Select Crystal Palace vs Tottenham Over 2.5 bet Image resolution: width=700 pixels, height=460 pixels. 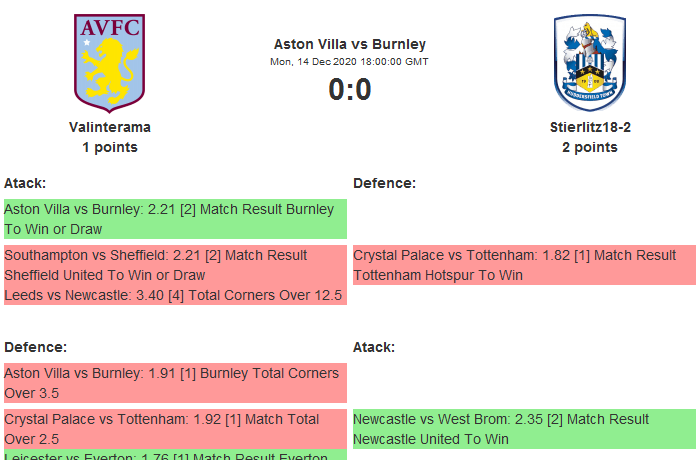click(175, 429)
